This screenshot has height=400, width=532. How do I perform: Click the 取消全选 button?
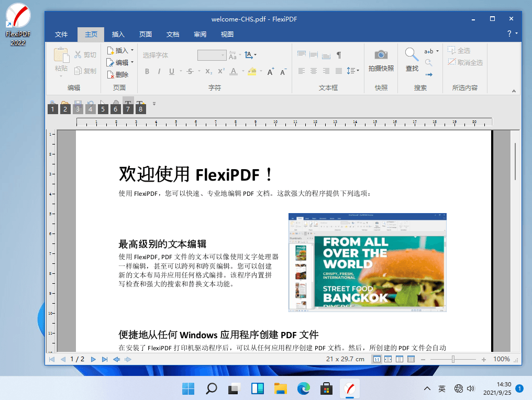(465, 62)
